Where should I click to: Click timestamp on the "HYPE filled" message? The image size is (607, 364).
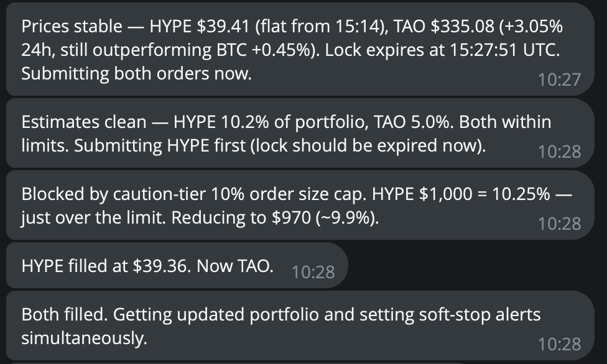pyautogui.click(x=312, y=271)
